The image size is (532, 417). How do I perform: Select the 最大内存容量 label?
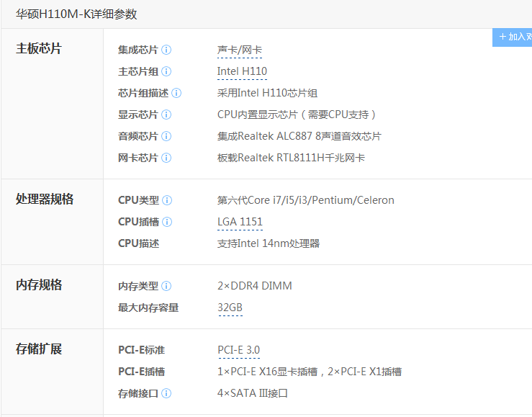[x=148, y=308]
